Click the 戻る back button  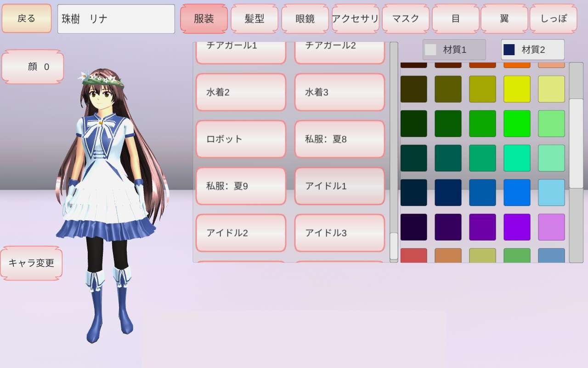pyautogui.click(x=27, y=18)
